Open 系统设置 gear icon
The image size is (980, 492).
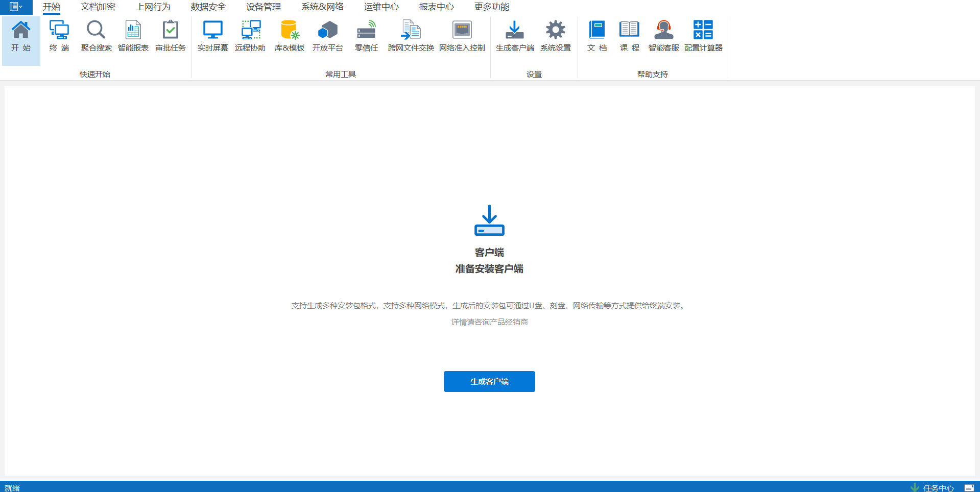pos(555,36)
